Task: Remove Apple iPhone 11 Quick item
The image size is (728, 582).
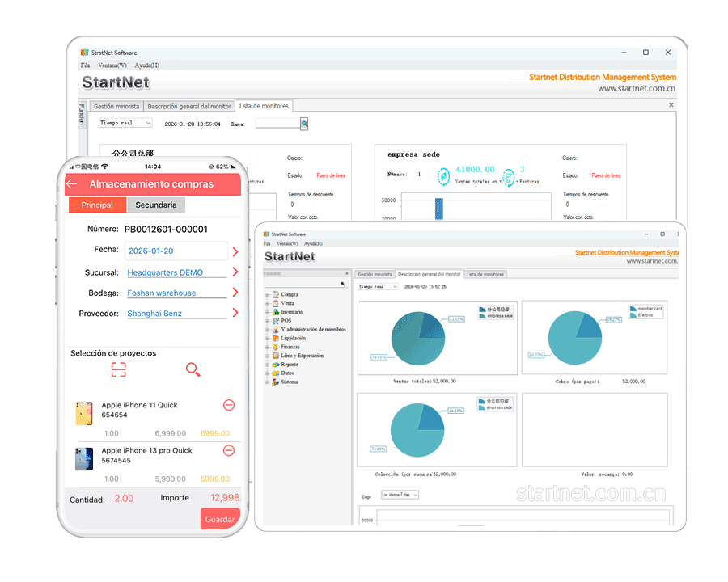Action: [229, 405]
